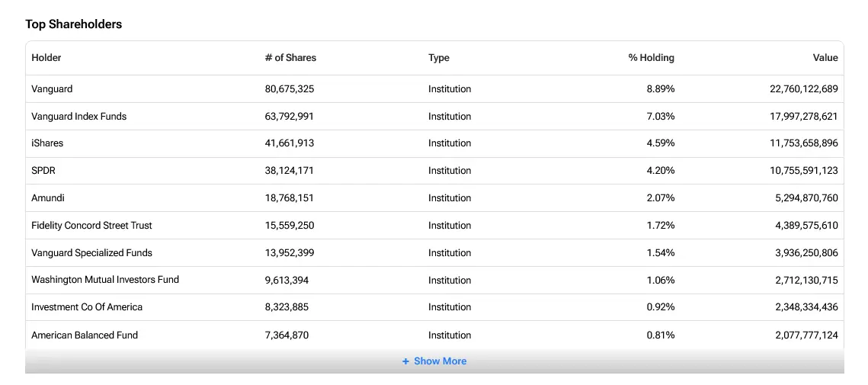Click Institution type in Vanguard Index Funds row

pos(450,117)
